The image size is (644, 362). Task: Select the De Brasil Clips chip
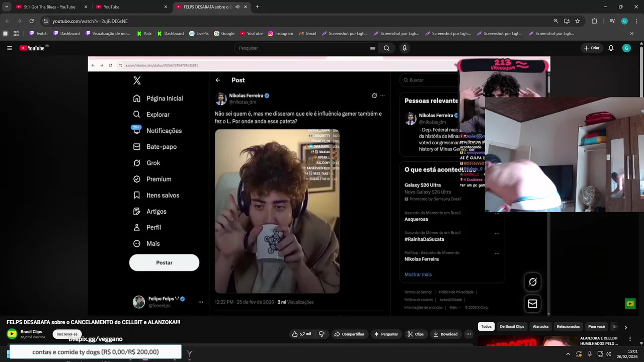(x=512, y=326)
